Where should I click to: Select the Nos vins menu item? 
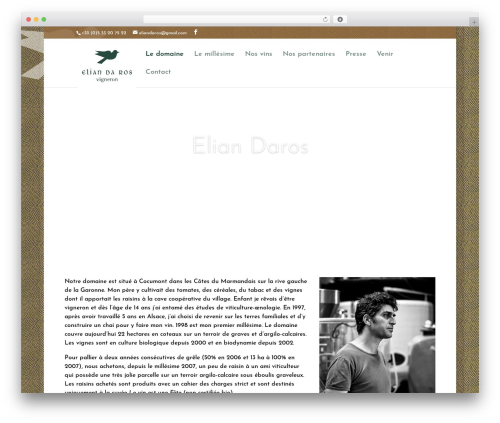pyautogui.click(x=259, y=54)
